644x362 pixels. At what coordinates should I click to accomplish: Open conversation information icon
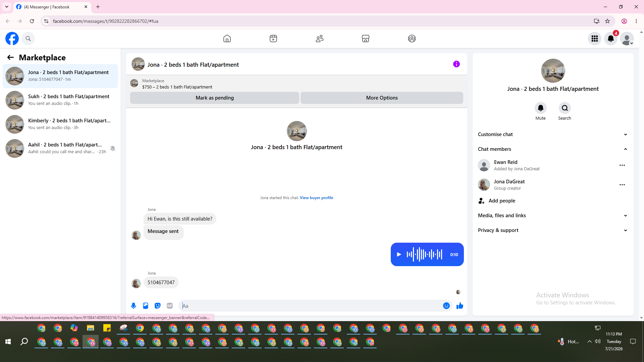457,64
